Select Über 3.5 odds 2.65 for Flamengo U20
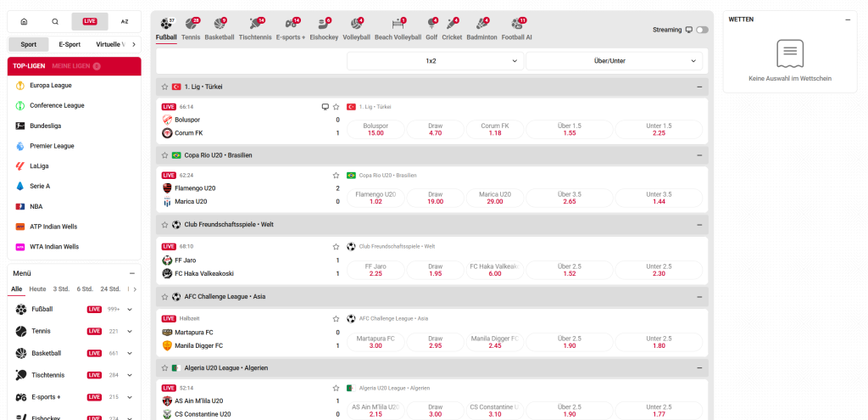This screenshot has height=420, width=868. click(570, 199)
